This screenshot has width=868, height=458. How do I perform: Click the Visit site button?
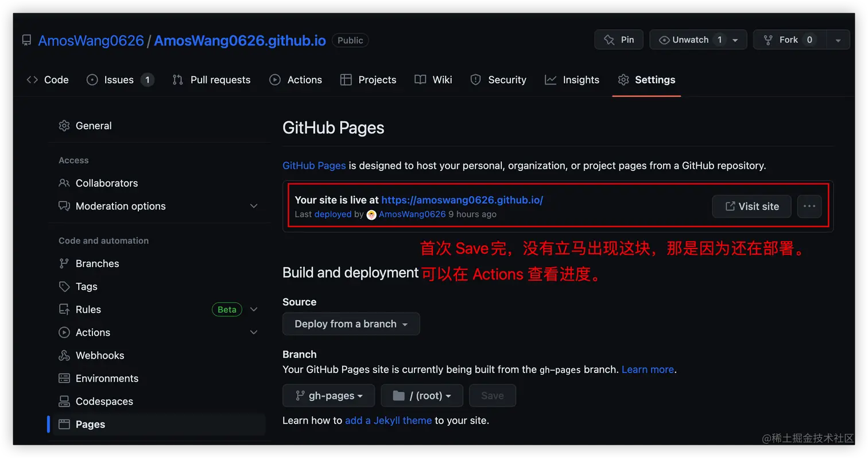tap(751, 206)
